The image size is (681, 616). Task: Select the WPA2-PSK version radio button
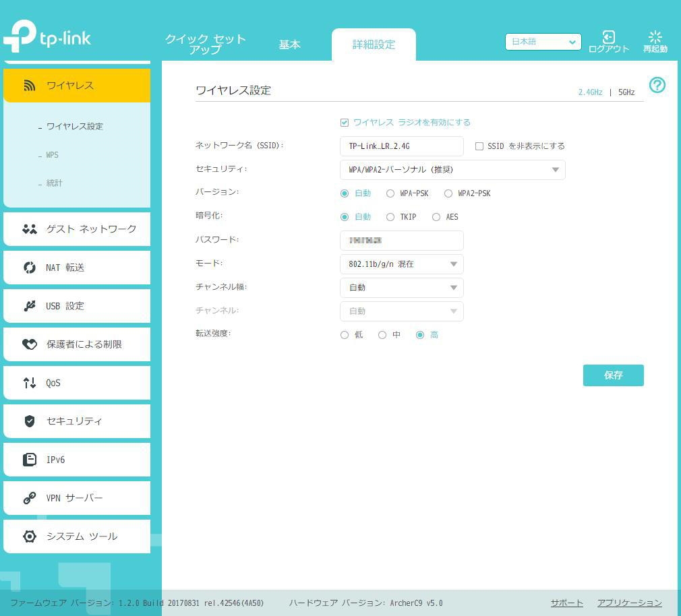point(448,193)
